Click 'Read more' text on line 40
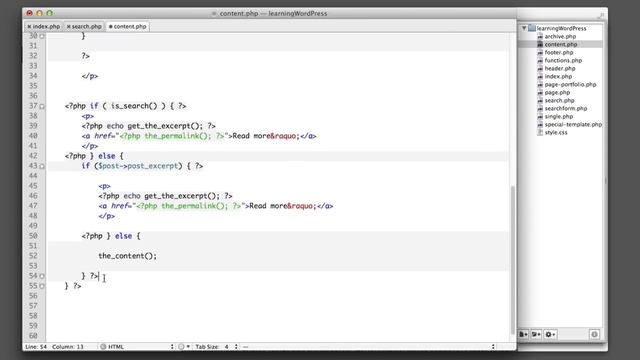This screenshot has height=360, width=640. (x=251, y=136)
